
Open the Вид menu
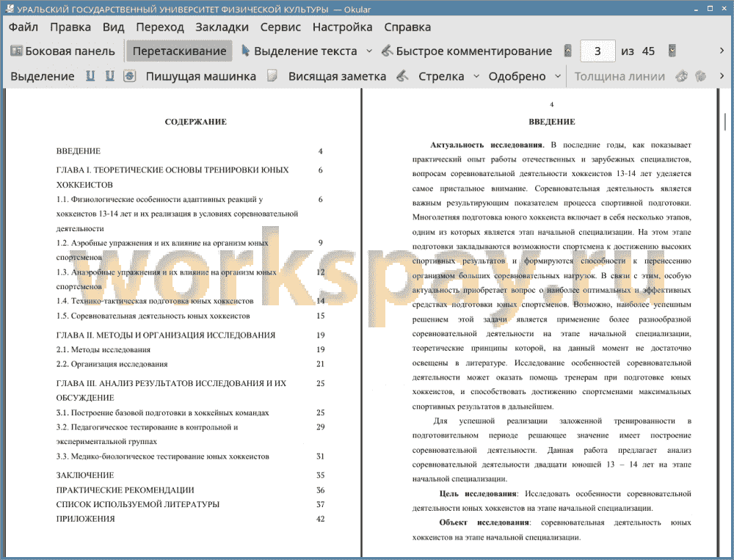click(113, 27)
